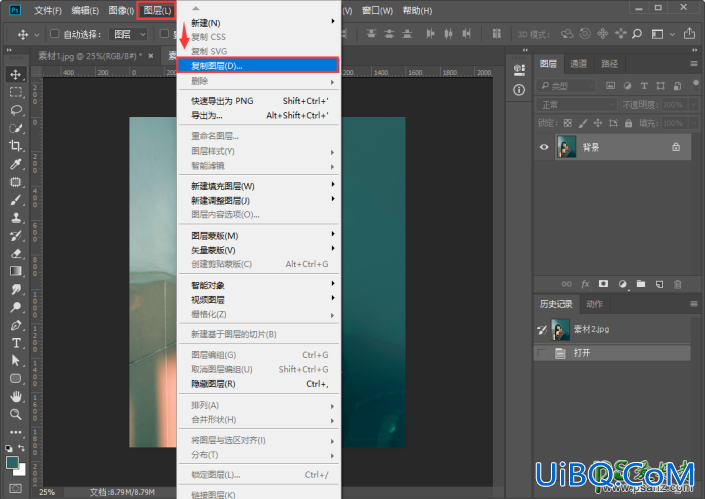This screenshot has width=705, height=499.
Task: Select the Eraser tool
Action: (16, 254)
